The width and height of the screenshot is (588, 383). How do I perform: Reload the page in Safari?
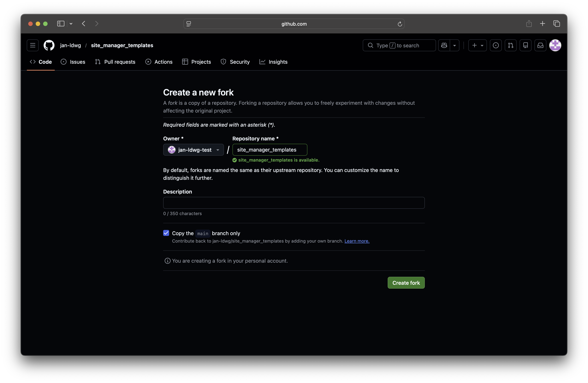400,24
